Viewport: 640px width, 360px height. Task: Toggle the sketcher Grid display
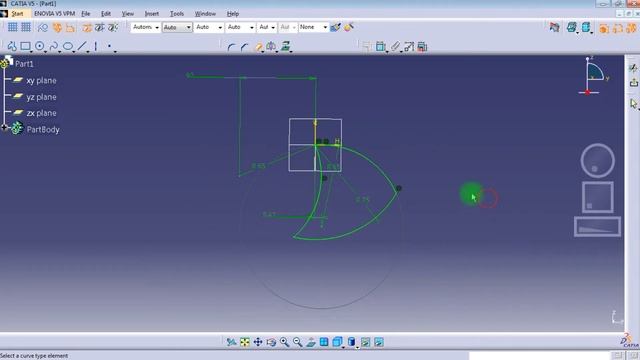point(13,27)
